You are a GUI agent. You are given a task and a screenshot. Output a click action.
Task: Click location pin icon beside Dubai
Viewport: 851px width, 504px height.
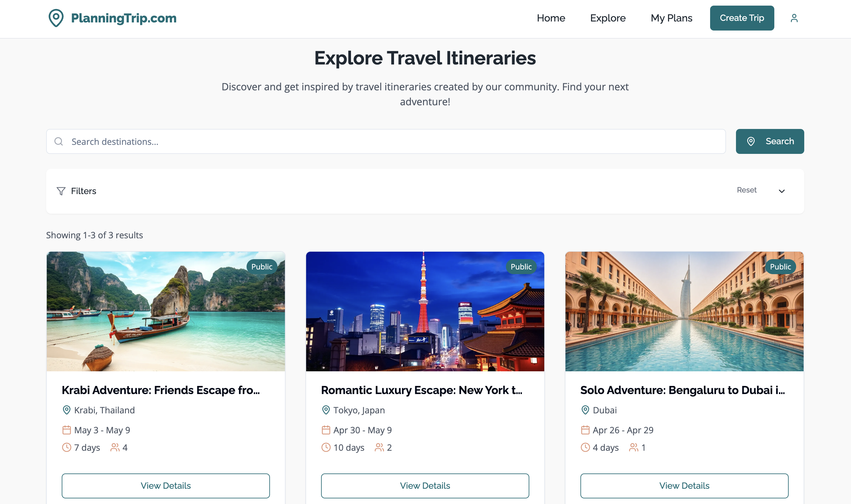pos(585,410)
